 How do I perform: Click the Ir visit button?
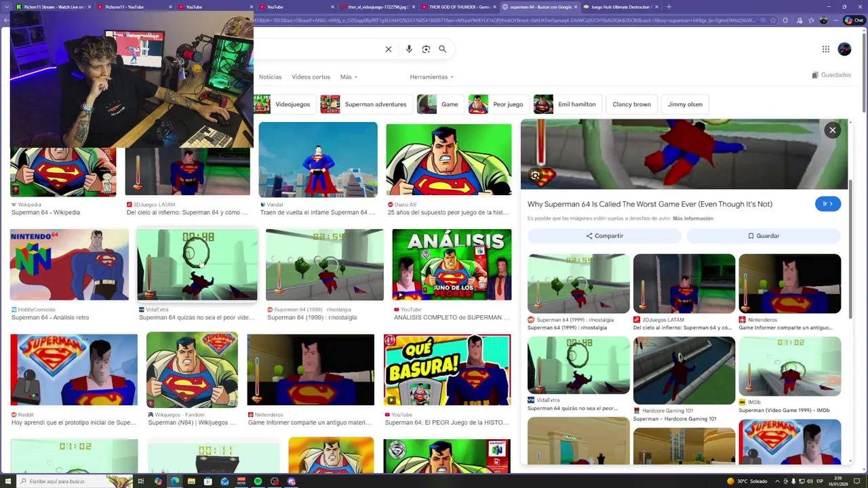[828, 203]
